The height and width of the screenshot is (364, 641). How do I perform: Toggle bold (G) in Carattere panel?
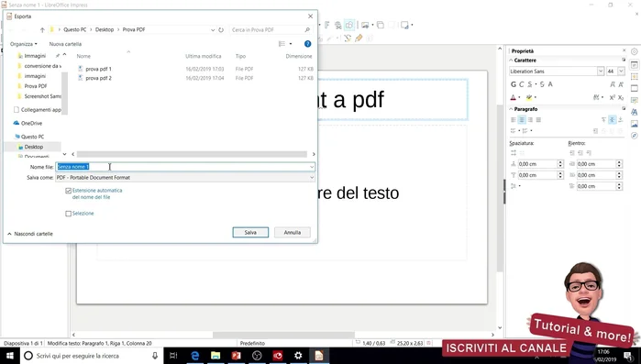click(x=514, y=84)
